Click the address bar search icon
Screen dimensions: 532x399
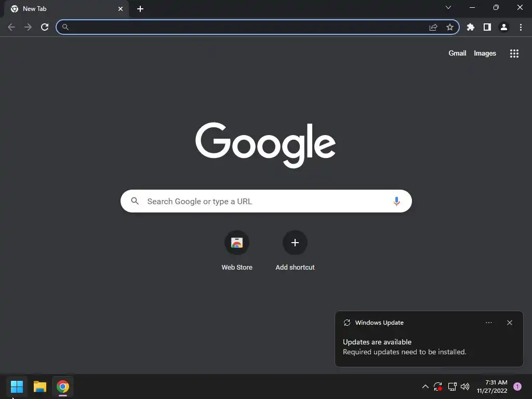pos(65,27)
